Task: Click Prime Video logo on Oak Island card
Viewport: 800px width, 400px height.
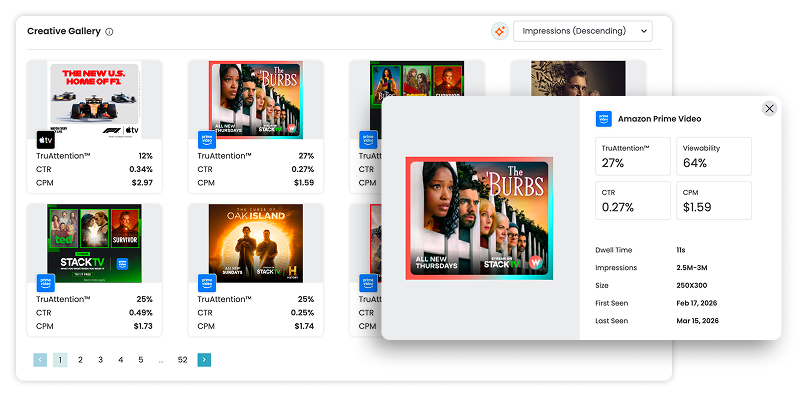Action: [207, 283]
